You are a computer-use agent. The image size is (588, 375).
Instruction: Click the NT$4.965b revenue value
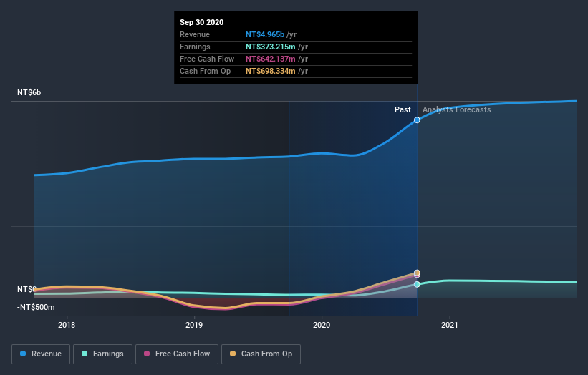265,34
